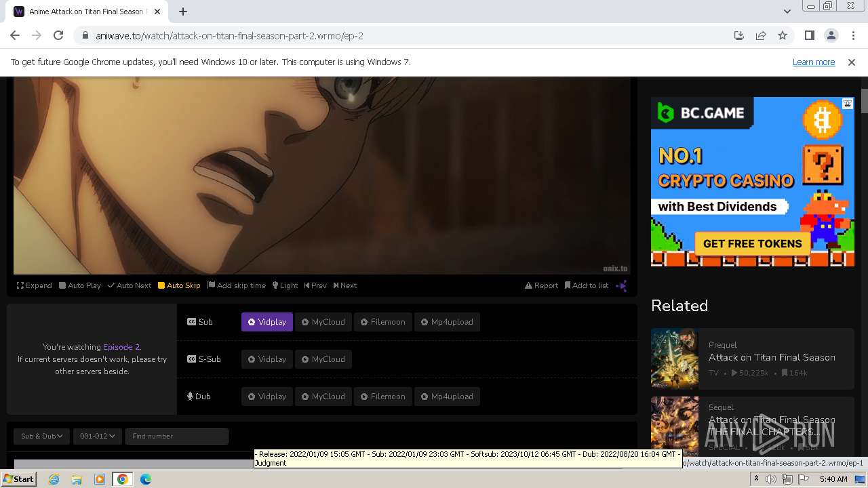Click the site lock icon in address bar
868x488 pixels.
[85, 36]
